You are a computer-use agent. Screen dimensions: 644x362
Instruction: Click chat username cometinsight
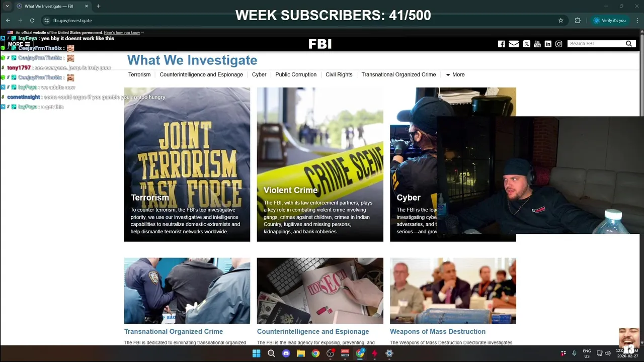[x=24, y=97]
